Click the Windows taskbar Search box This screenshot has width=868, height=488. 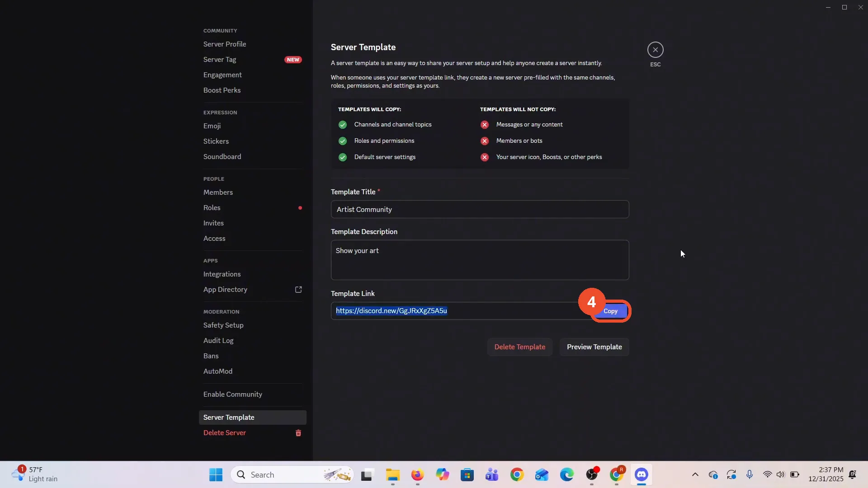pos(292,474)
